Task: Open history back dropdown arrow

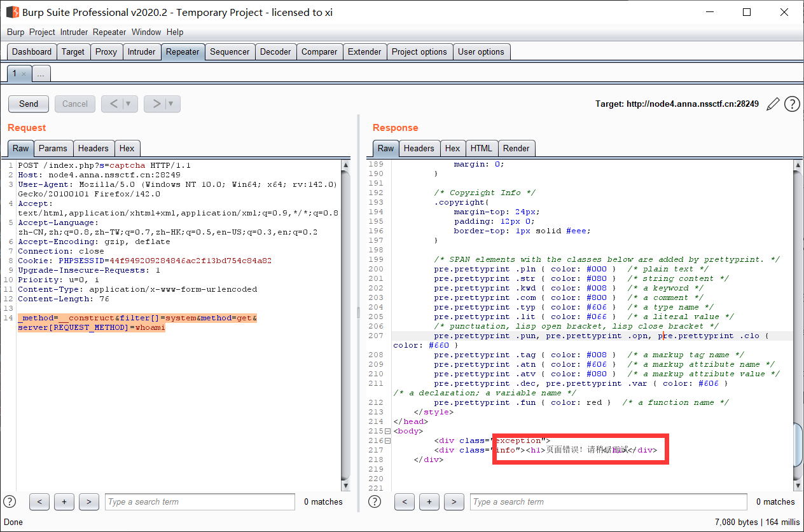Action: 128,104
